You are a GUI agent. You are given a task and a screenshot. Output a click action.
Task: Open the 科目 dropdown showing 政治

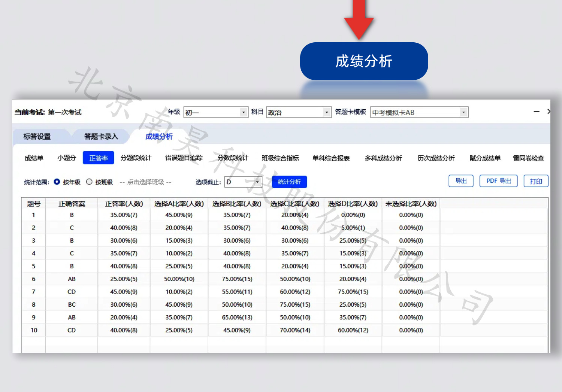299,112
